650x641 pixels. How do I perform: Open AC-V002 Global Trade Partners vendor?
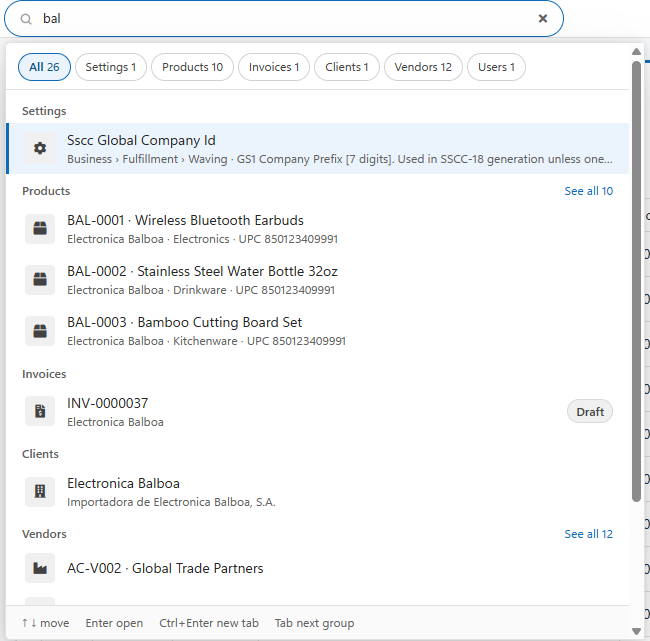(318, 568)
